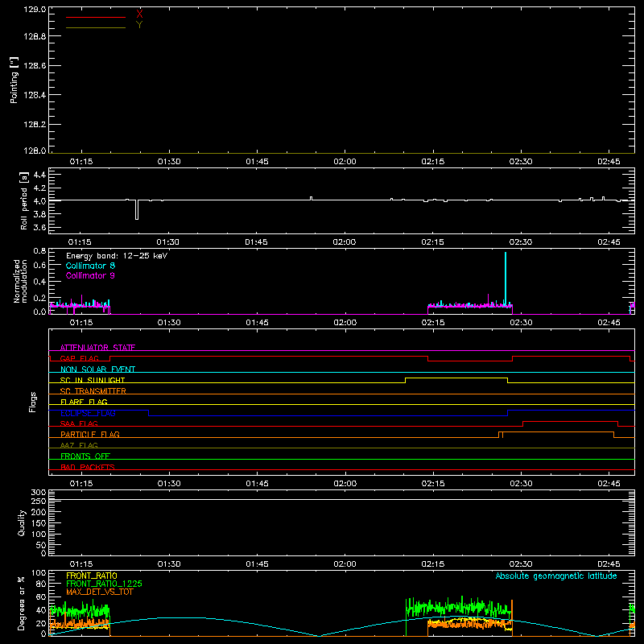This screenshot has width=644, height=644.
Task: Select the Collimator 8 legend entry
Action: 90,266
